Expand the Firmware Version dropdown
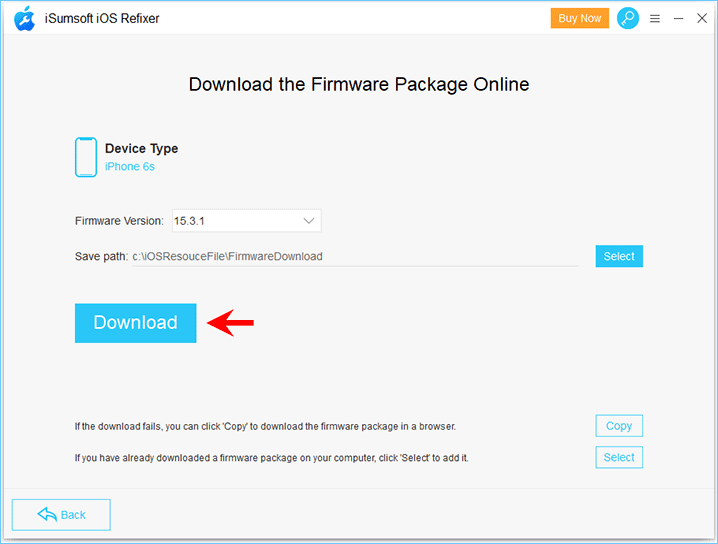The height and width of the screenshot is (544, 718). click(x=246, y=221)
